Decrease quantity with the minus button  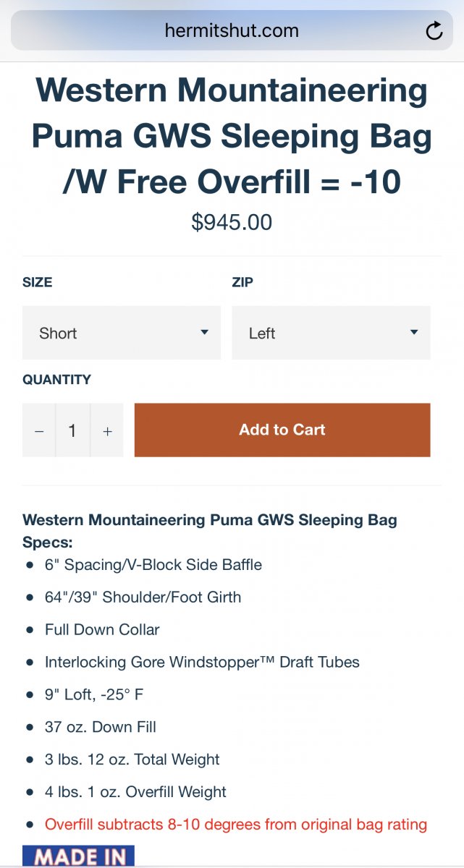[x=39, y=430]
